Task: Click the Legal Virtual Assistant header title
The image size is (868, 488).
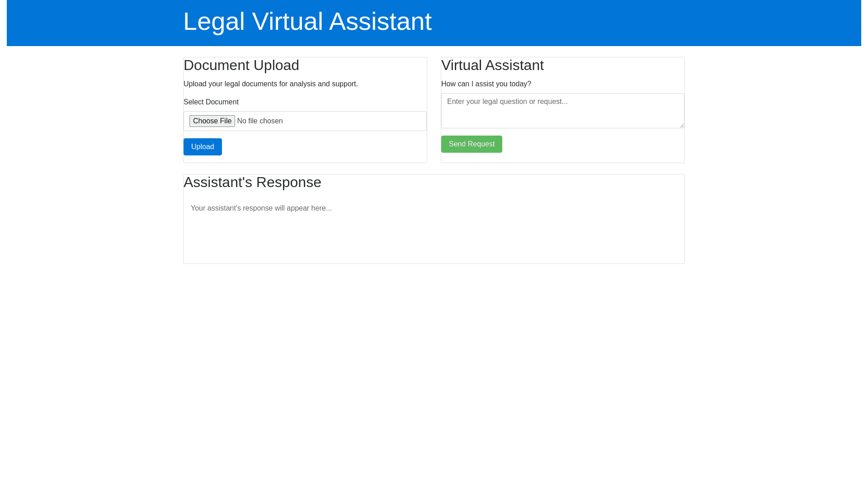Action: (307, 21)
